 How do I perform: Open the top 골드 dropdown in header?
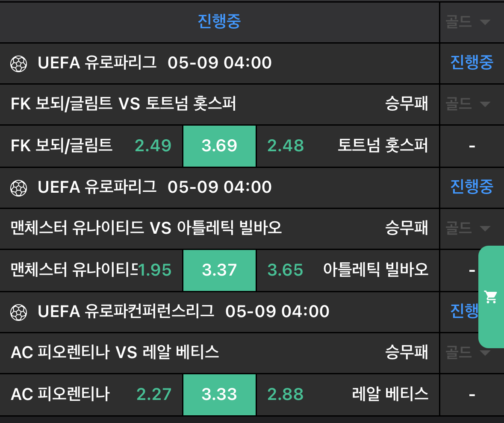click(467, 22)
